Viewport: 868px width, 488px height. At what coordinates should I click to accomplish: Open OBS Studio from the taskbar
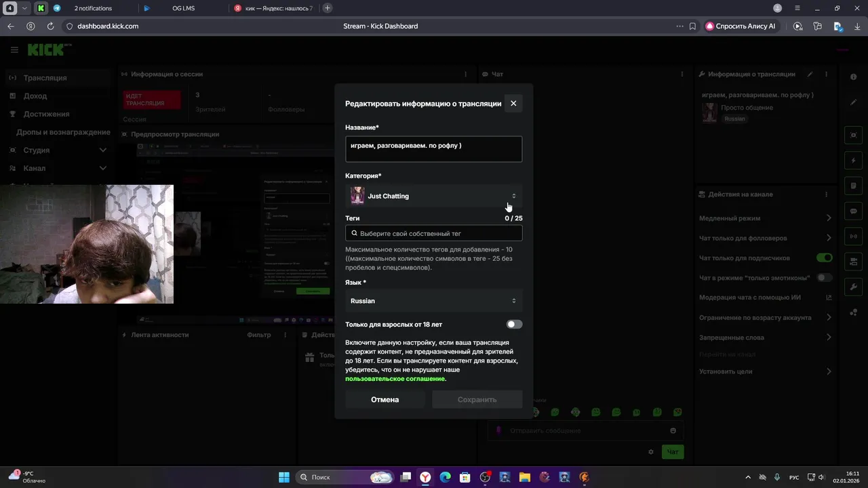click(x=485, y=477)
